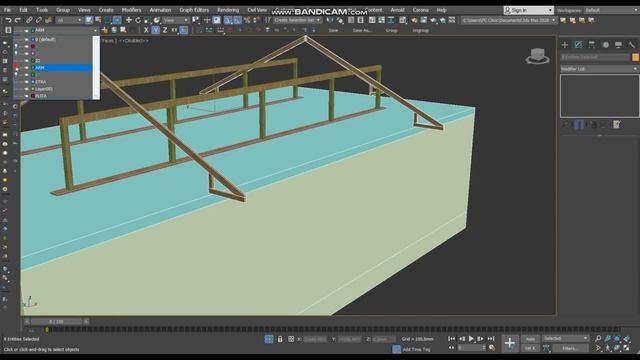Screen dimensions: 640x360
Task: Open the selection filter All dropdown
Action: tap(69, 20)
